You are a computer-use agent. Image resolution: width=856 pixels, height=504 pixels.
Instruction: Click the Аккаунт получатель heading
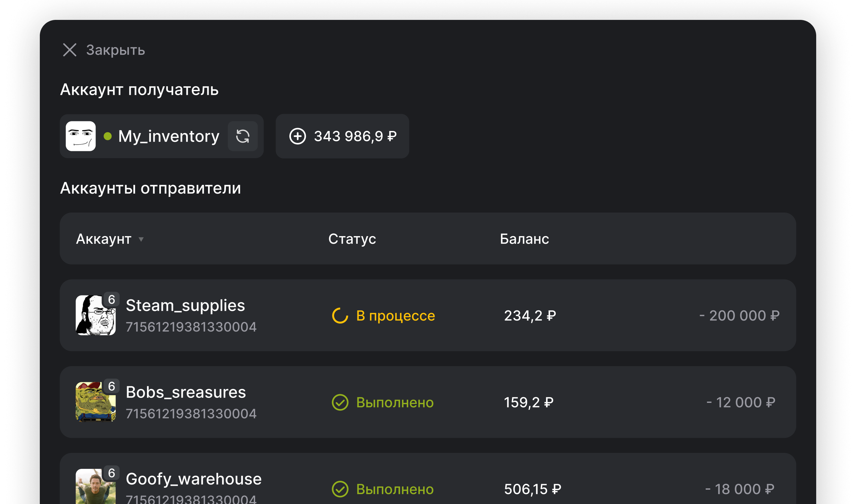[x=139, y=90]
